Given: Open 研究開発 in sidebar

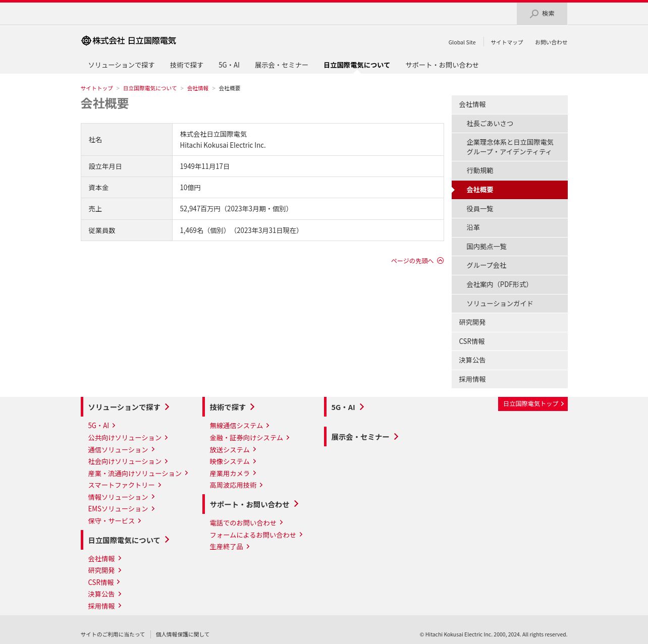Looking at the screenshot, I should [x=510, y=322].
